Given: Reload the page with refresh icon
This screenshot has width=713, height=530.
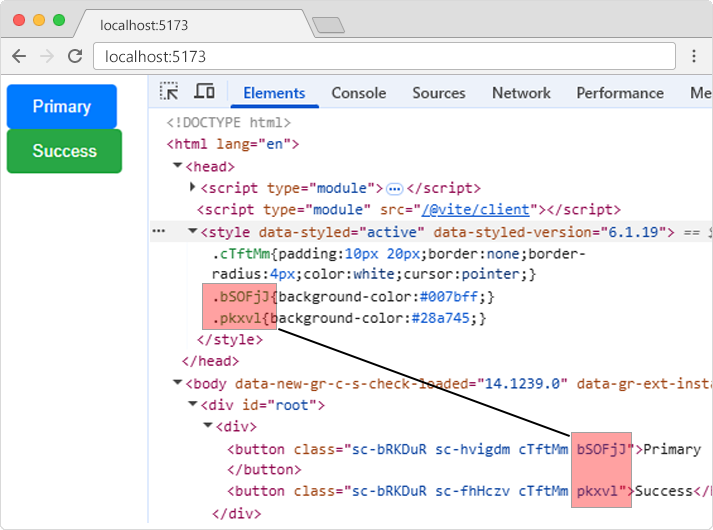Looking at the screenshot, I should point(75,56).
